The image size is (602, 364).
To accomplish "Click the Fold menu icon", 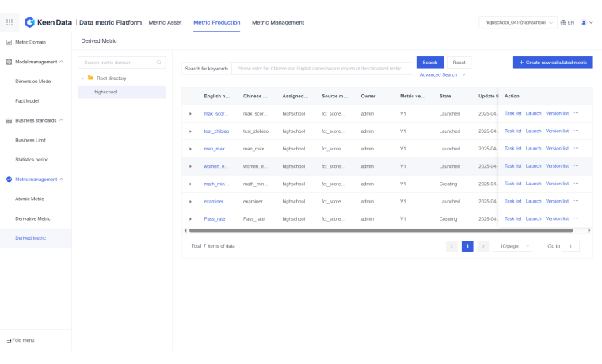I will [x=9, y=340].
